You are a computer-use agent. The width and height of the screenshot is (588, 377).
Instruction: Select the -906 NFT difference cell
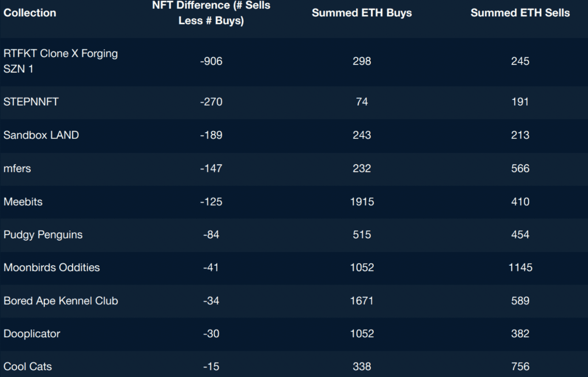coord(211,61)
